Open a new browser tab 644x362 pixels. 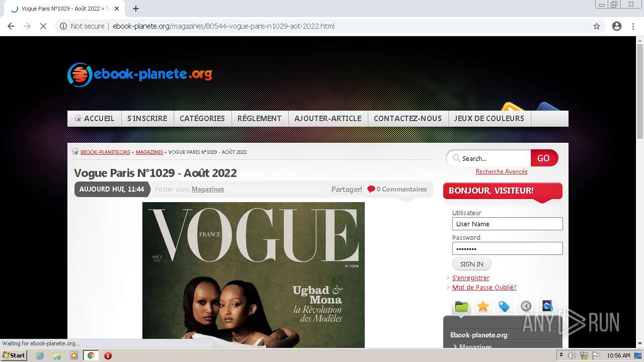point(136,9)
